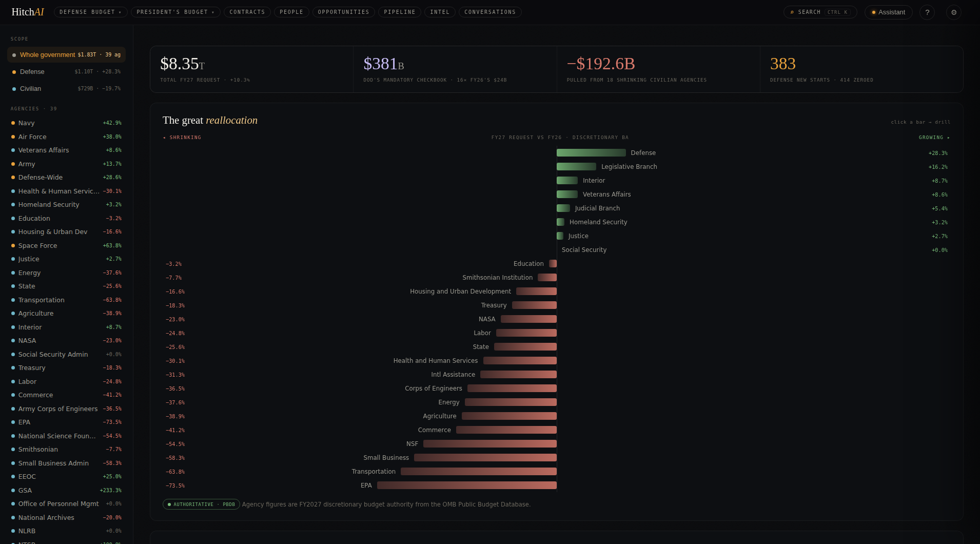Click the $8.35T total request card
Screen dimensions: 980x544
251,69
